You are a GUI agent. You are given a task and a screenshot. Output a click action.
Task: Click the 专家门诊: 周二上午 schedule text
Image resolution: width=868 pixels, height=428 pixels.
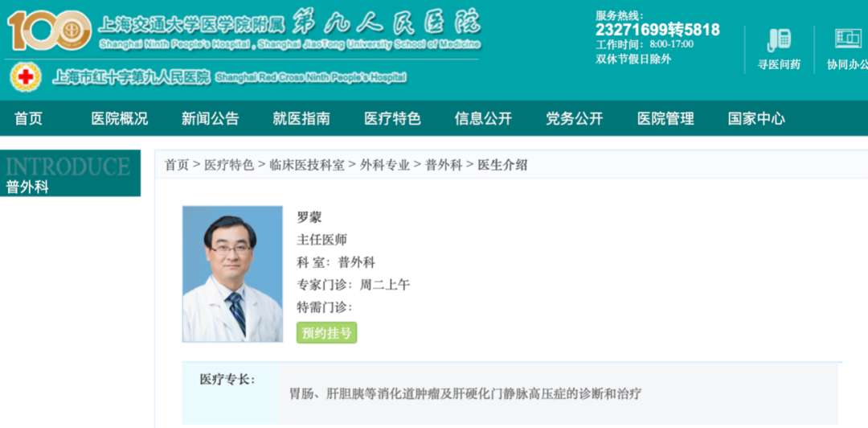click(353, 285)
